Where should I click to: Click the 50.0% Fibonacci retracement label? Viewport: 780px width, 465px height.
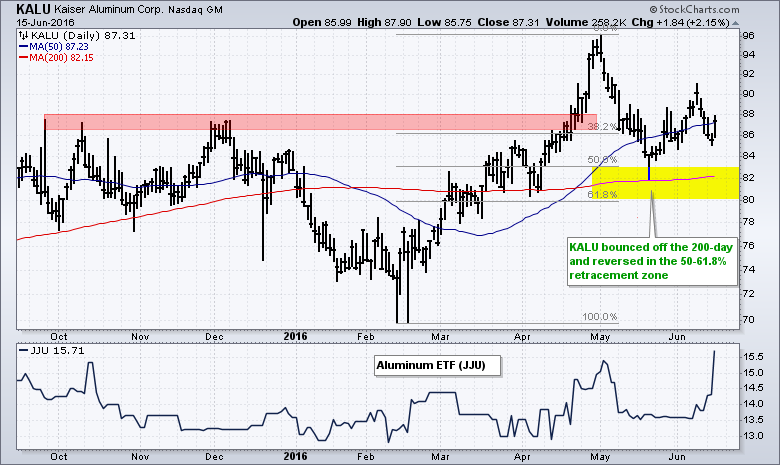602,160
